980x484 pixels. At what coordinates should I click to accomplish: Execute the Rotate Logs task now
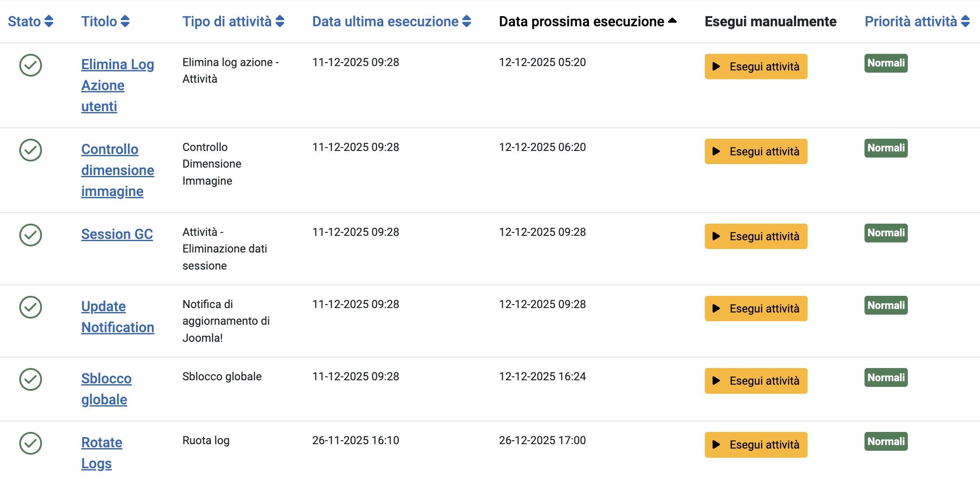(756, 445)
